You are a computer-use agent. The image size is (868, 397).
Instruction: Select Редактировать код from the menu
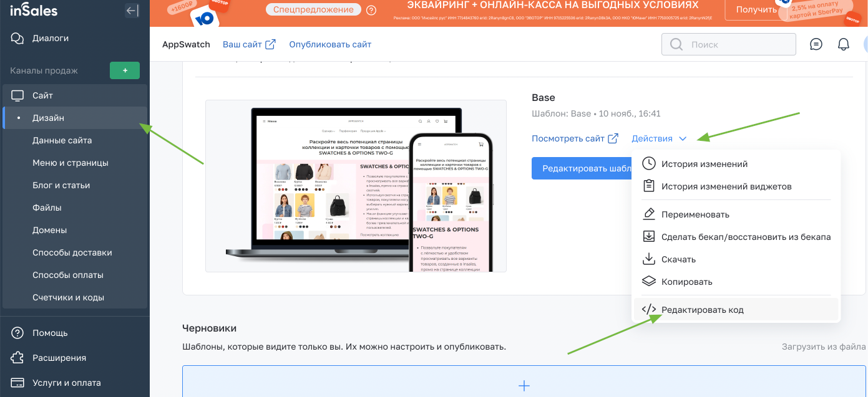tap(702, 310)
